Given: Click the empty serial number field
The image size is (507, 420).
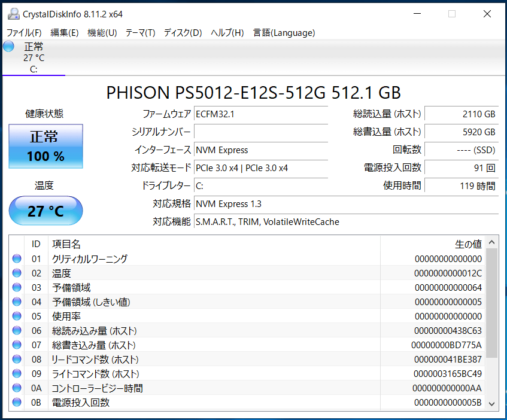Looking at the screenshot, I should [261, 132].
